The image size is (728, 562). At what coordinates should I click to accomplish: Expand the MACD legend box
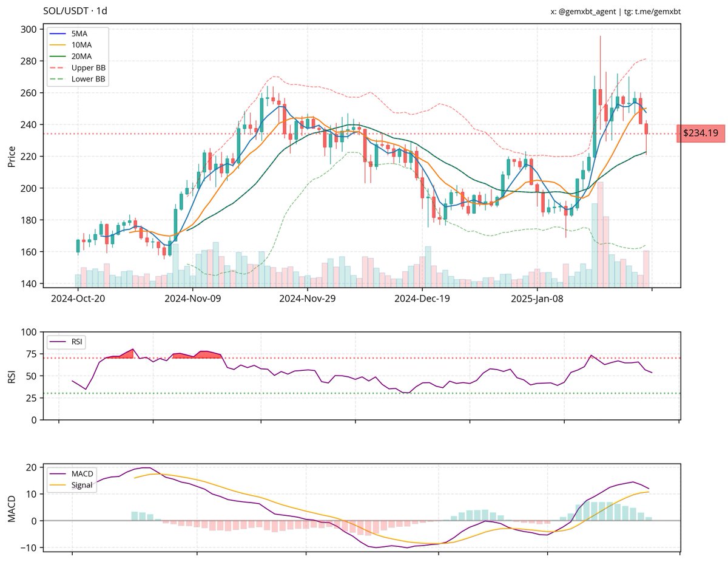72,479
